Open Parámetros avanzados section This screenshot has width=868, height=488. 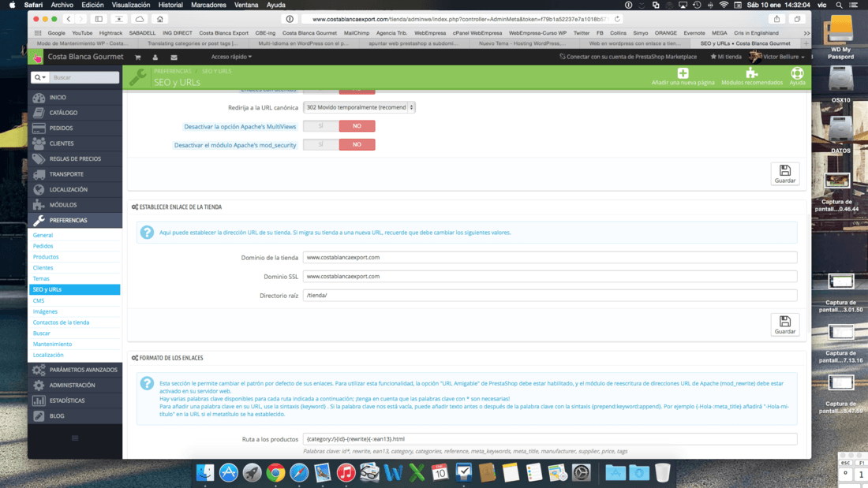pyautogui.click(x=75, y=370)
